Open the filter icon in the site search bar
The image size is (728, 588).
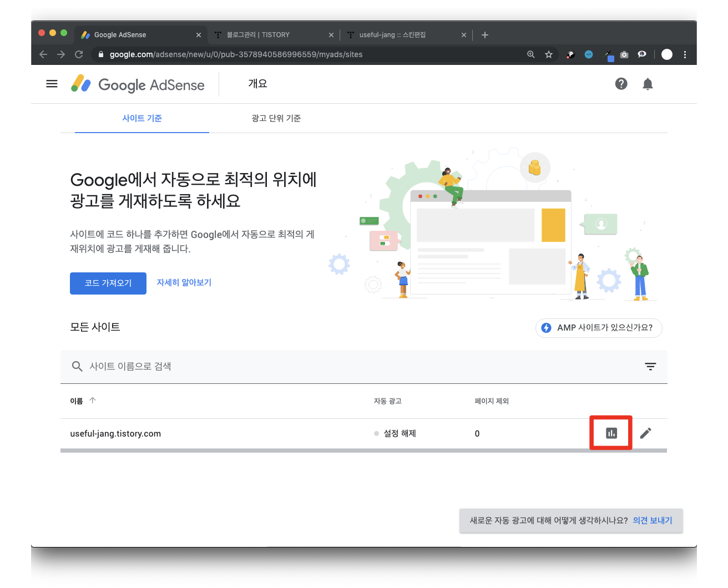[650, 367]
